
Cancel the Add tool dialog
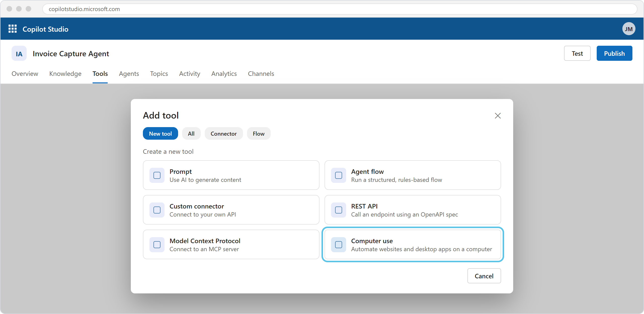click(x=484, y=276)
